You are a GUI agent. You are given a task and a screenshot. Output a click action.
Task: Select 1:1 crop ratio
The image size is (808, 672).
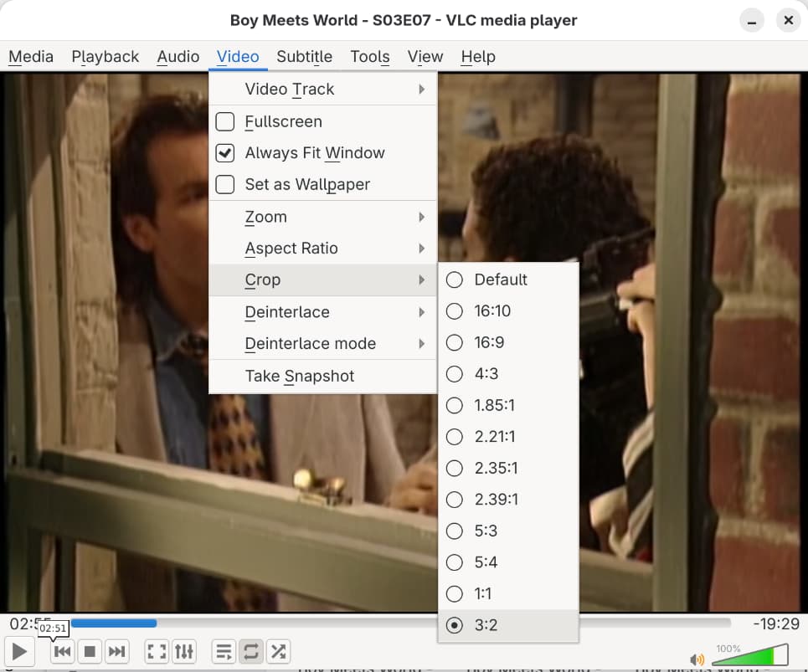tap(508, 593)
